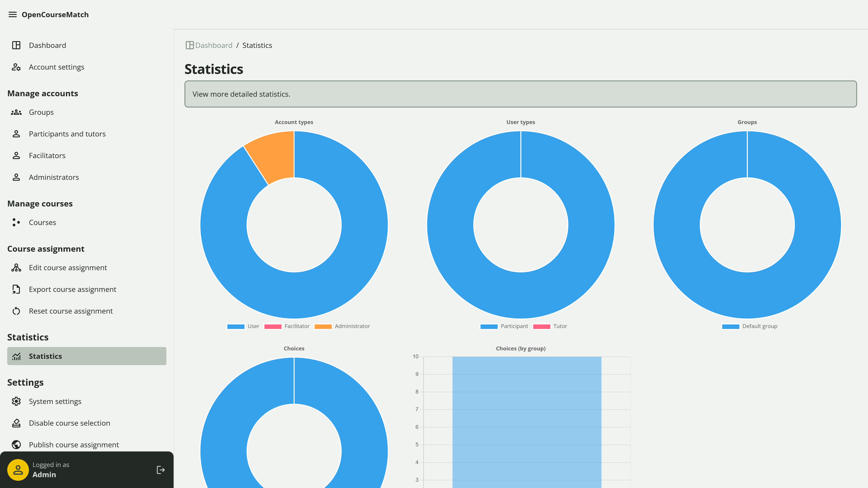Open the Administrators list
This screenshot has width=868, height=488.
coord(87,177)
